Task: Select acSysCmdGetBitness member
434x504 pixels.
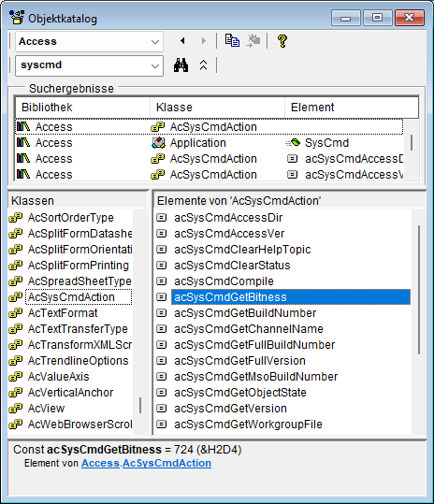Action: click(x=291, y=297)
